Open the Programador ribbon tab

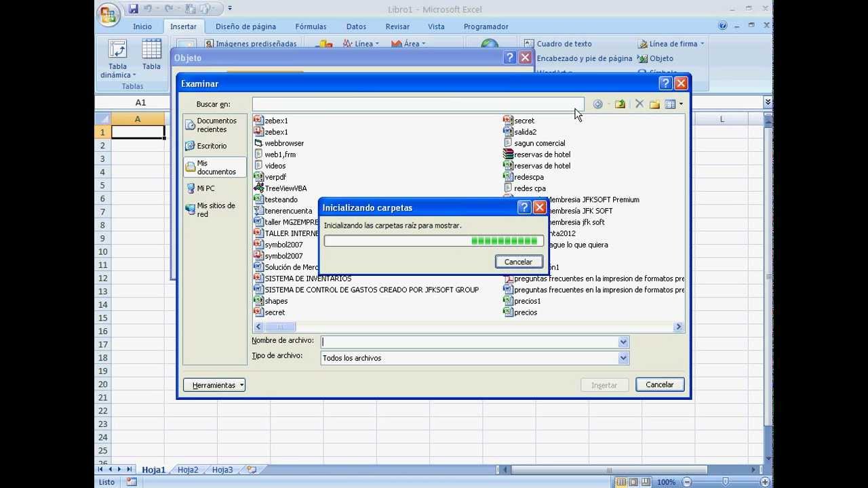point(486,26)
